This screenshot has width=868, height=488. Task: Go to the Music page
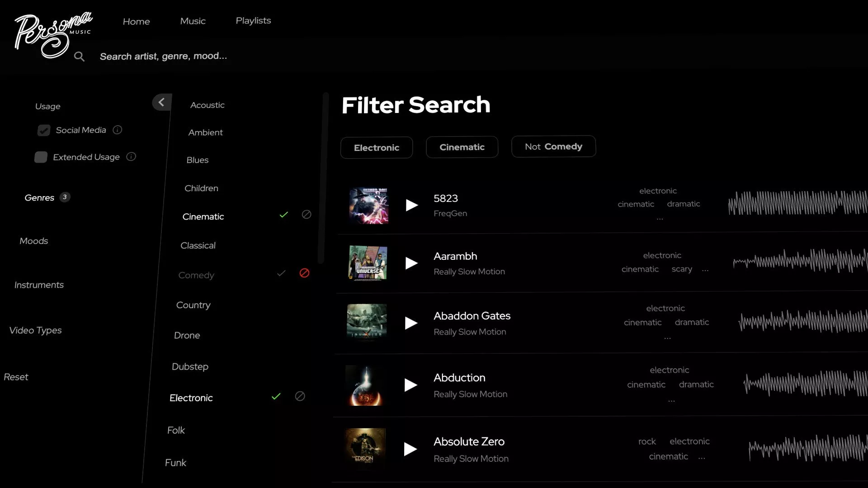[193, 21]
